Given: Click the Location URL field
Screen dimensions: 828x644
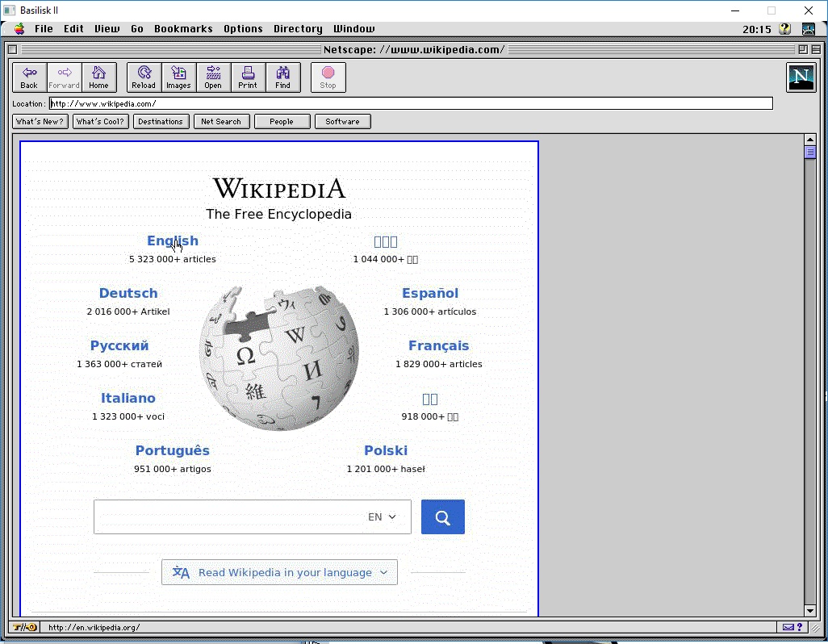Looking at the screenshot, I should pos(411,103).
